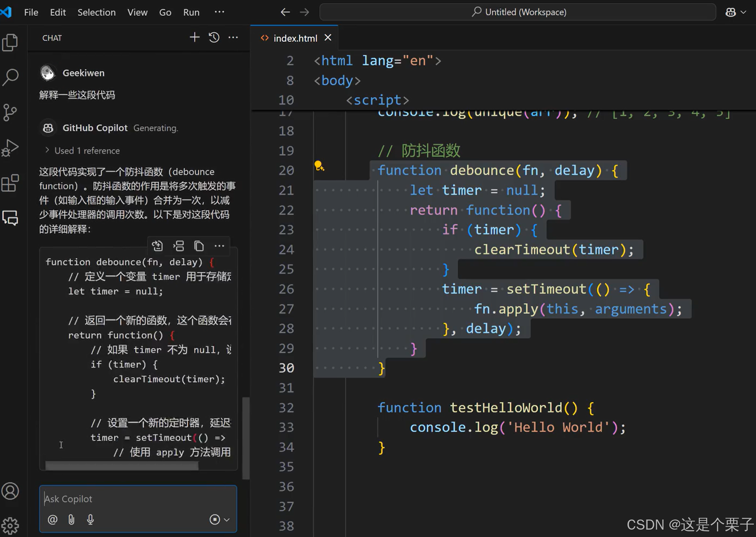Copy the generated code block

(x=199, y=246)
